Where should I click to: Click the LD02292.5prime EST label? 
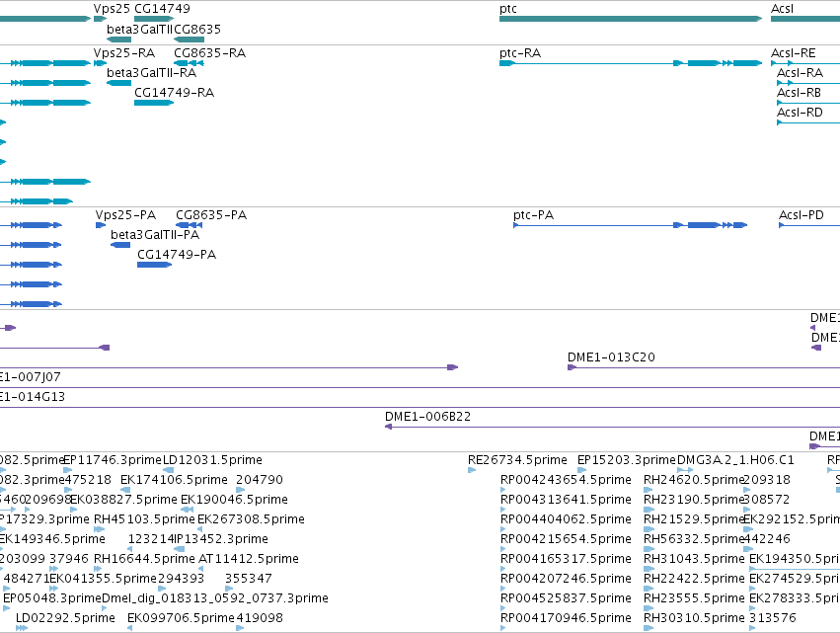[65, 617]
